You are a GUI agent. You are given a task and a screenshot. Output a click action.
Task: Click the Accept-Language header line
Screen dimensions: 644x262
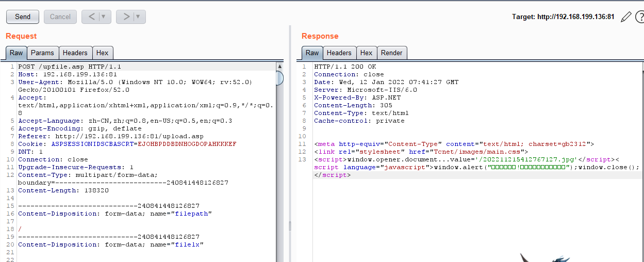(x=125, y=121)
